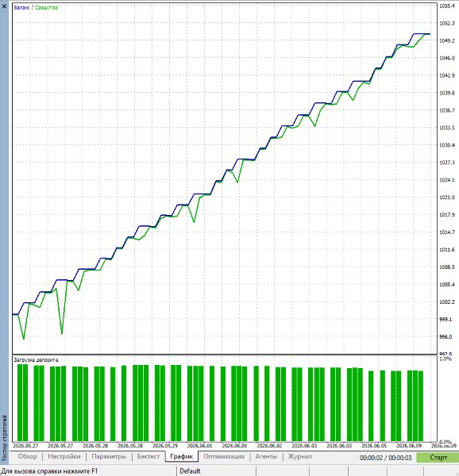459x476 pixels.
Task: Click the F1 help hint in status bar
Action: click(x=50, y=470)
